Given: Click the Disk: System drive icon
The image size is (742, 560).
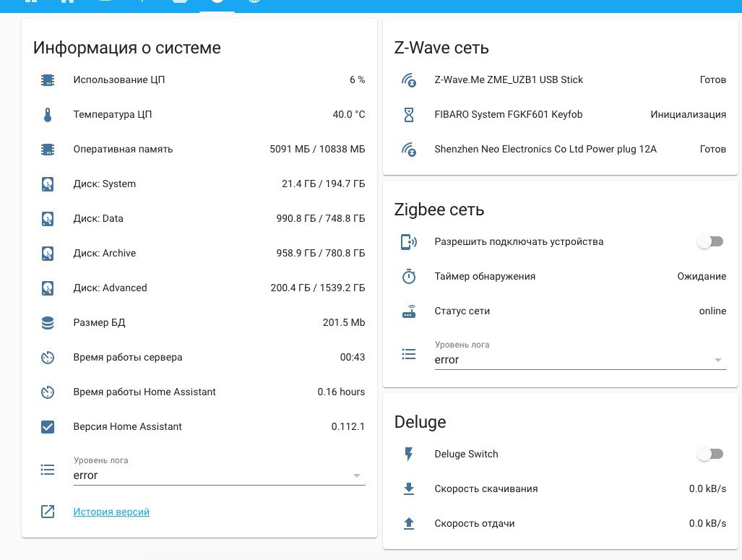Looking at the screenshot, I should [48, 184].
